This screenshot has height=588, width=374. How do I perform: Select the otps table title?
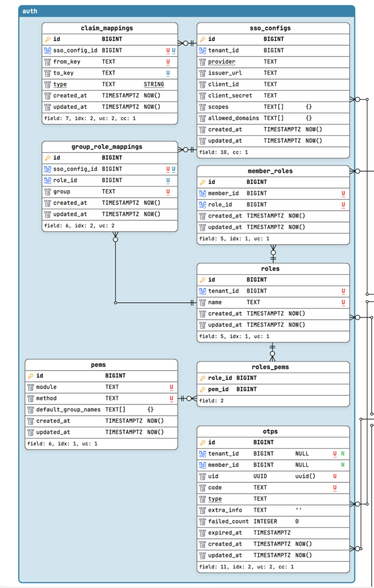coord(270,432)
